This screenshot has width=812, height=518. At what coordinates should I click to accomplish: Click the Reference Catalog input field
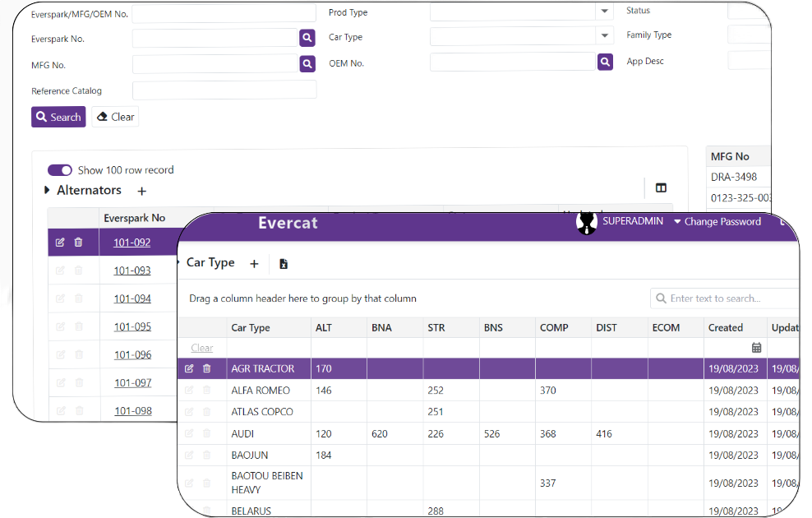(x=224, y=90)
